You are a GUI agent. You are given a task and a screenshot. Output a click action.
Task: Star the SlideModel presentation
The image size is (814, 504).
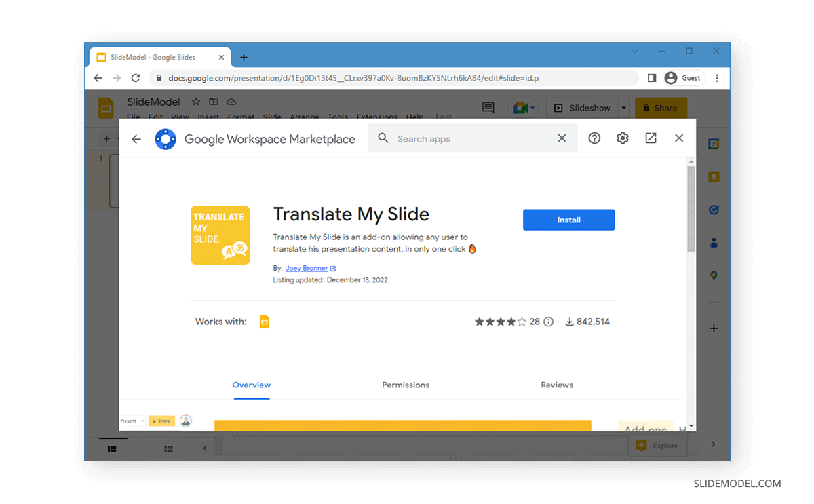(196, 102)
